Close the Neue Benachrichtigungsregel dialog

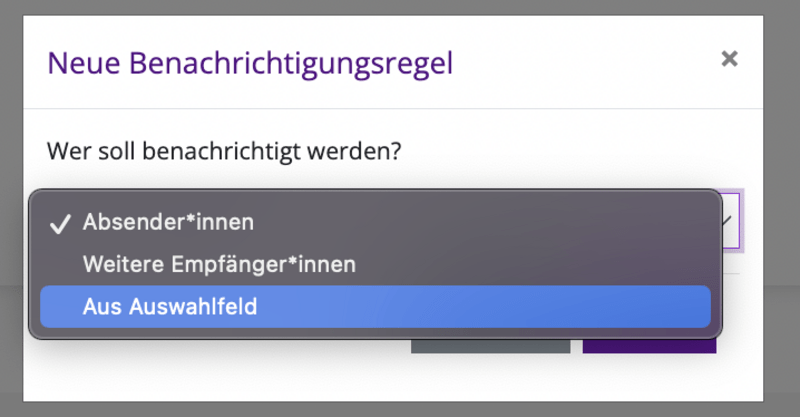729,59
